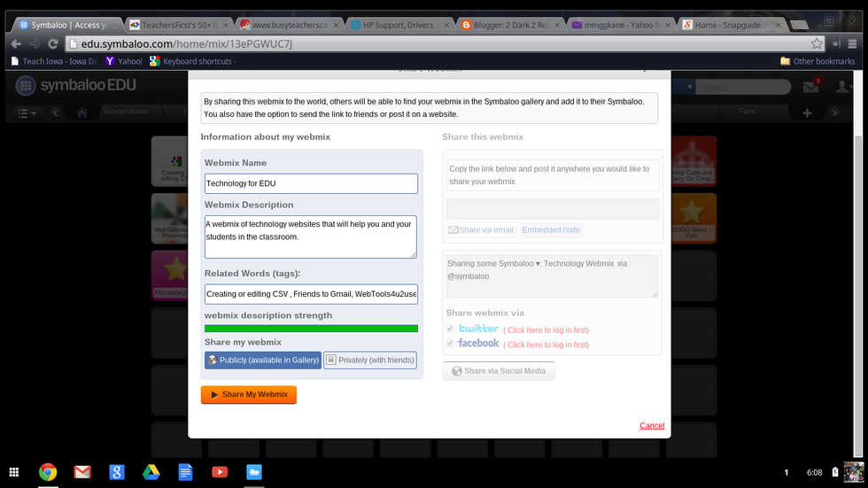Screen dimensions: 868x488
Task: Launch Google Docs from the shelf
Action: [x=185, y=472]
